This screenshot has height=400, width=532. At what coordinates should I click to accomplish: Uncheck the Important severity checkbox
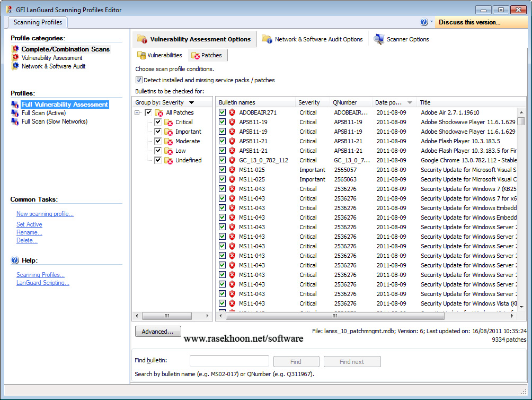(158, 132)
